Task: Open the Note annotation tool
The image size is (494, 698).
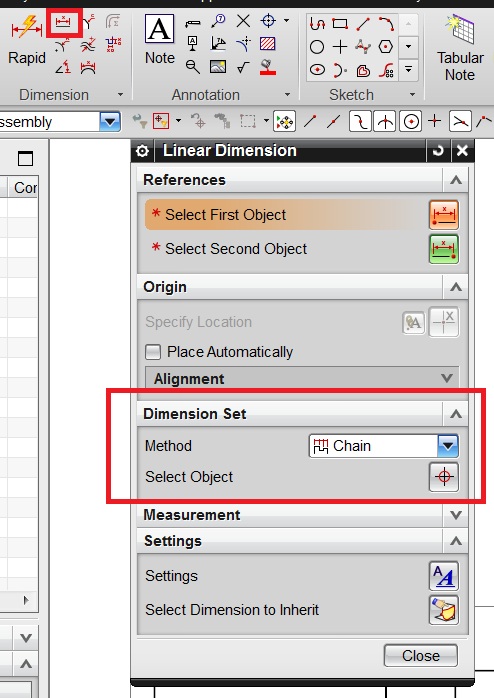Action: click(160, 39)
